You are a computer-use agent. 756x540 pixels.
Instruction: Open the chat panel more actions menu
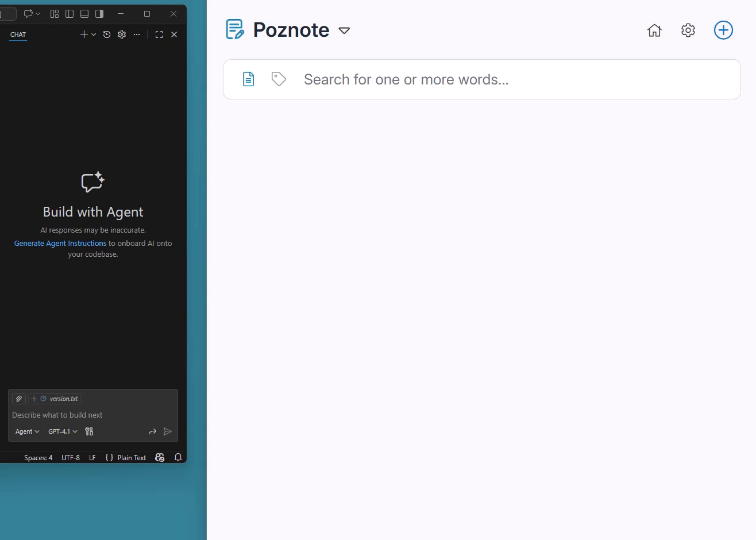(x=137, y=34)
